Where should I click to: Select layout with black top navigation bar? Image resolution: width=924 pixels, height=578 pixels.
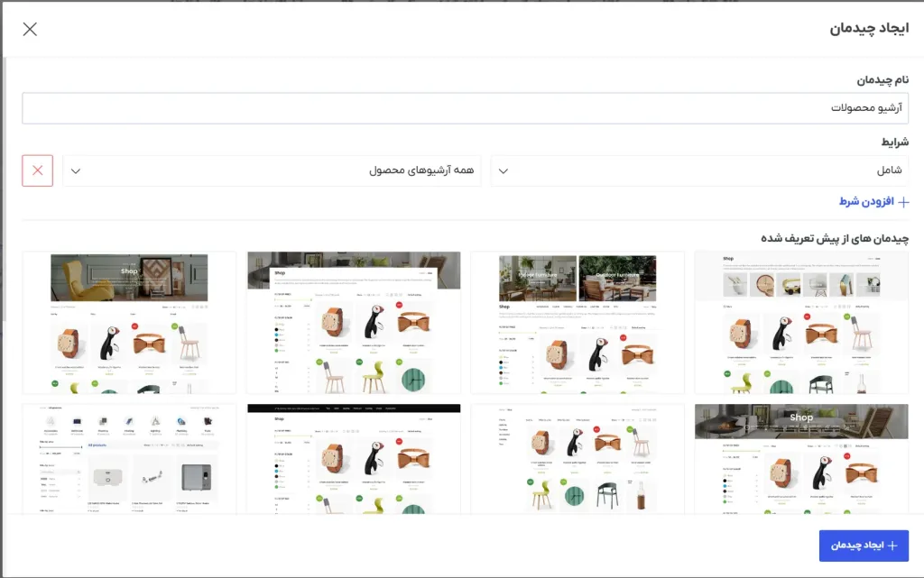(x=354, y=459)
